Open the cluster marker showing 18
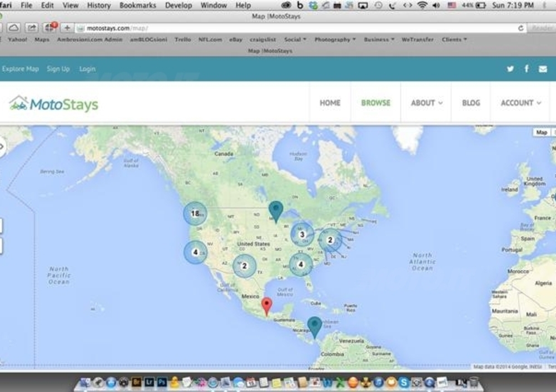The height and width of the screenshot is (392, 556). [x=195, y=214]
